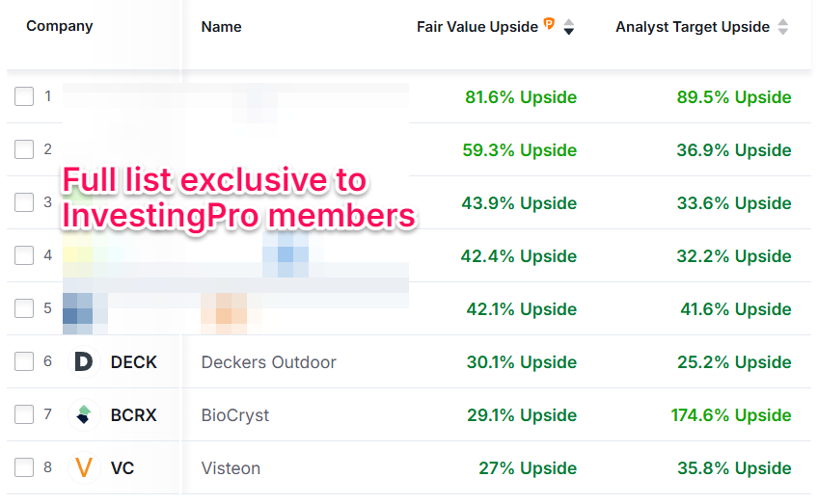Image resolution: width=818 pixels, height=504 pixels.
Task: Select the checkbox for row 6 DECK
Action: (x=24, y=362)
